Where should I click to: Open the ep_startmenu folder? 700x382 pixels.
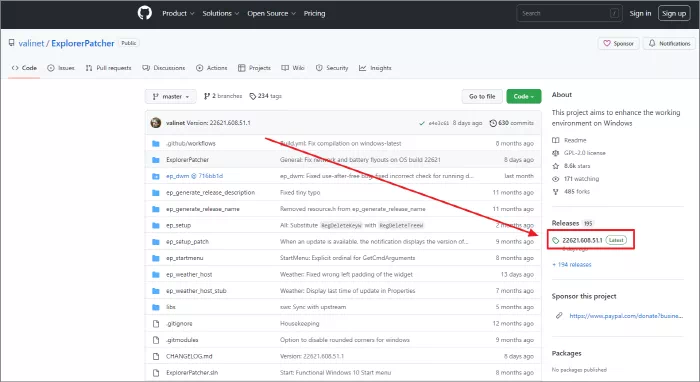click(184, 258)
